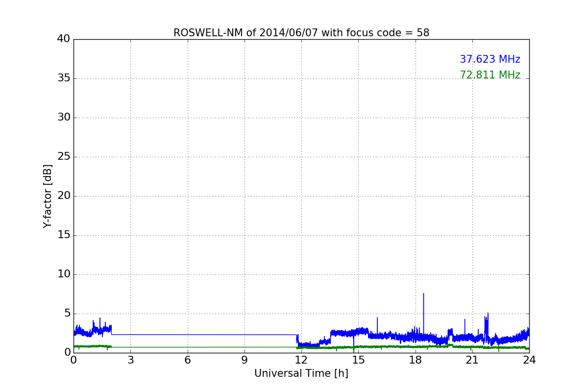The width and height of the screenshot is (588, 392).
Task: Click x-axis tick label 24
Action: tap(529, 360)
